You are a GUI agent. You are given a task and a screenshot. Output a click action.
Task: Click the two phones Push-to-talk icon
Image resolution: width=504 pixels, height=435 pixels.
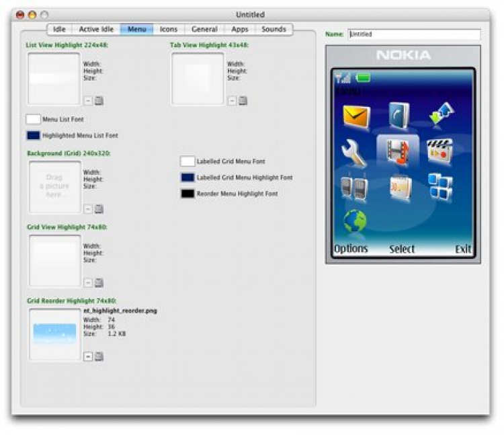[354, 188]
